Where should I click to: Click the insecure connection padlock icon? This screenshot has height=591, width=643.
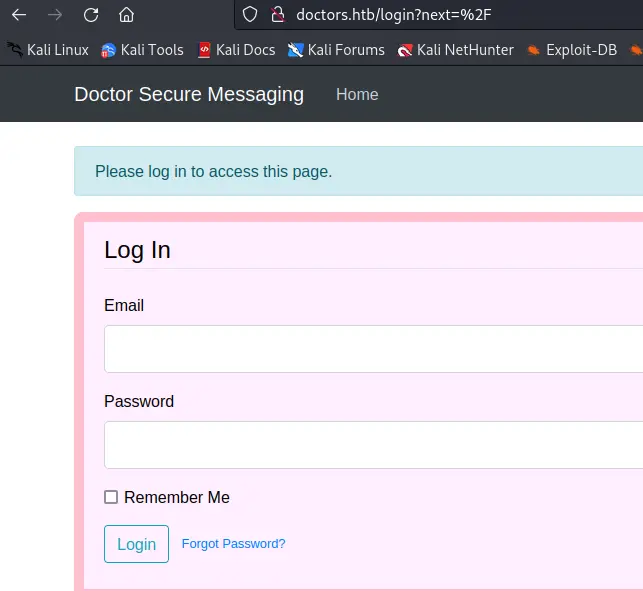click(278, 14)
